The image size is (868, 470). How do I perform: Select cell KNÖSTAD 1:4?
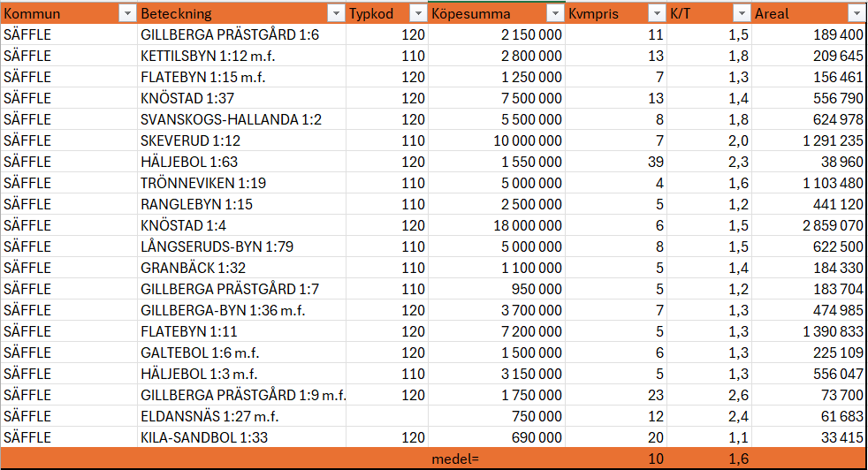241,225
